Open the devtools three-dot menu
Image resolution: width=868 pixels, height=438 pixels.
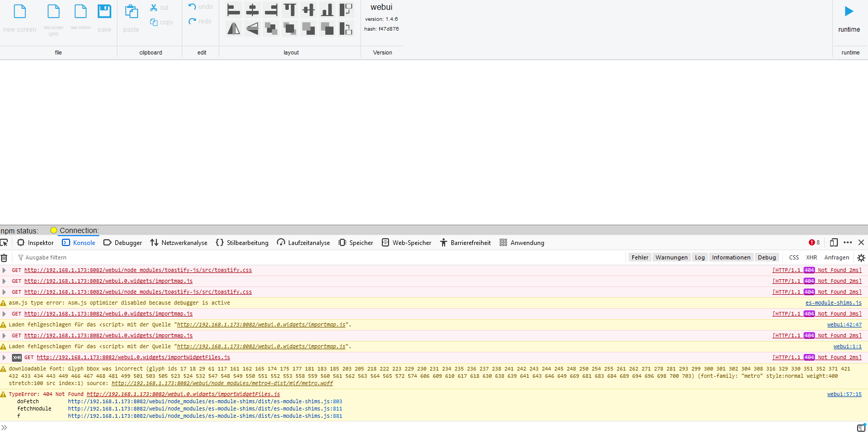[848, 242]
